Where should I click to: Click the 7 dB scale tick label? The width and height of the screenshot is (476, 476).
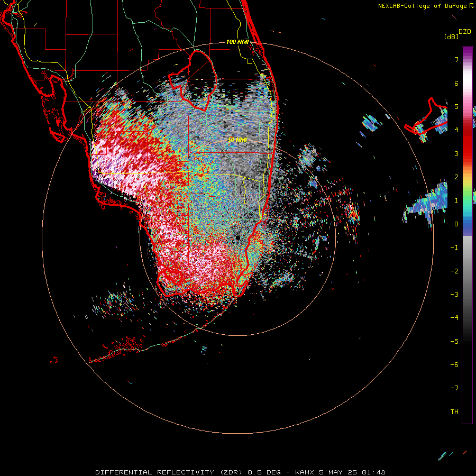pyautogui.click(x=456, y=59)
